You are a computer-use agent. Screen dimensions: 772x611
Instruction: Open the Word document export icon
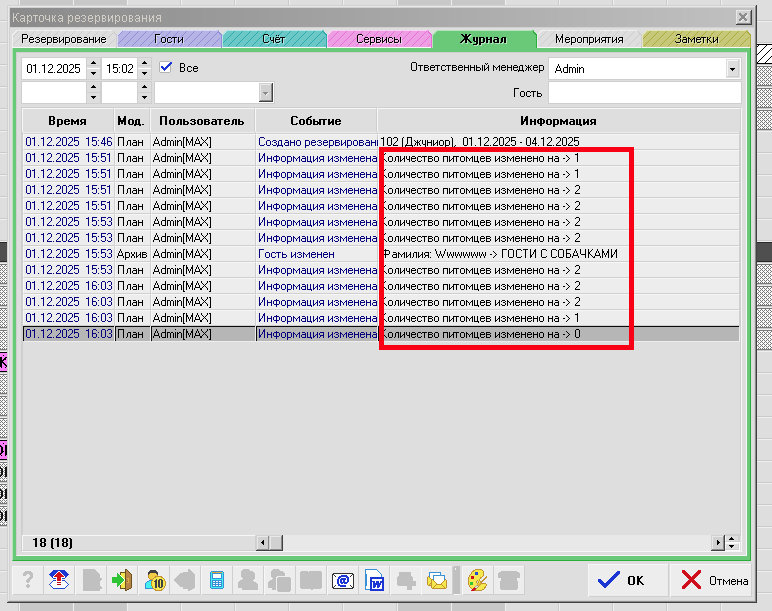tap(374, 580)
